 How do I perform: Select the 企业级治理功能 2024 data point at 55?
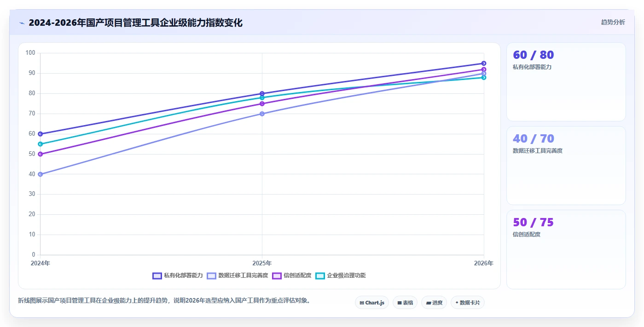[41, 144]
